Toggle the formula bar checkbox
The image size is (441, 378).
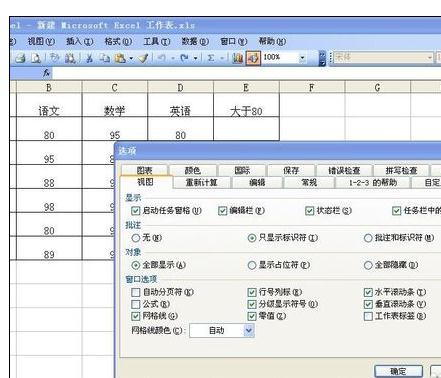point(222,211)
